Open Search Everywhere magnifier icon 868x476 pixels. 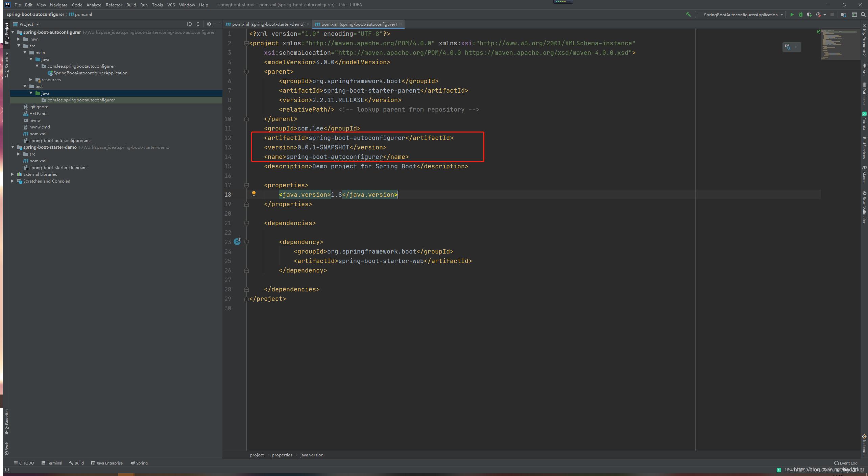863,15
